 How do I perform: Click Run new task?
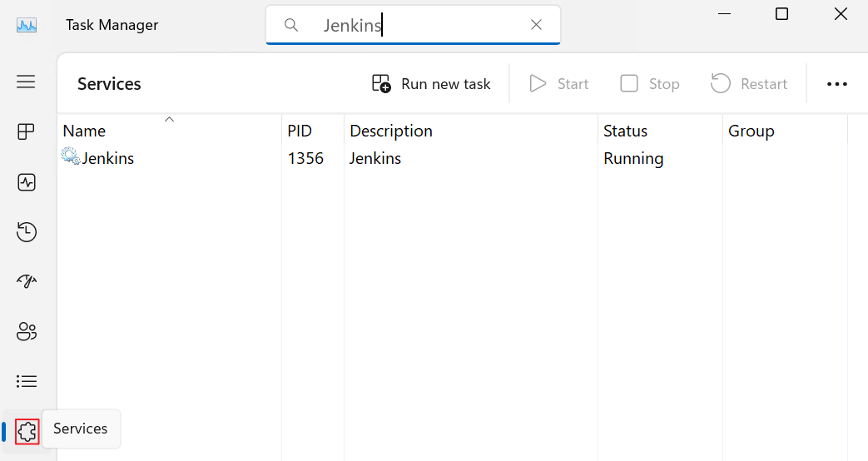tap(431, 84)
